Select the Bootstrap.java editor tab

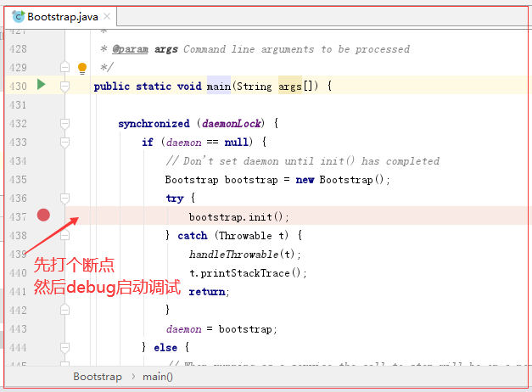pos(61,17)
